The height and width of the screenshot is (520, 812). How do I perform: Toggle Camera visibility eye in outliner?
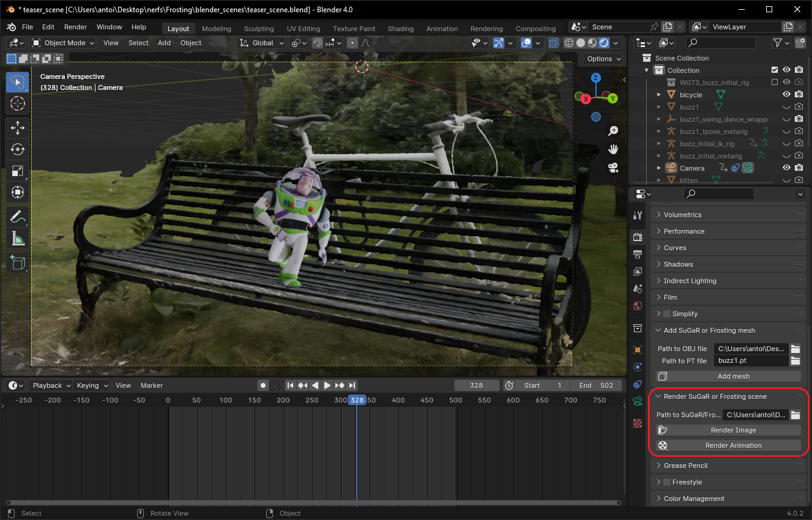786,168
